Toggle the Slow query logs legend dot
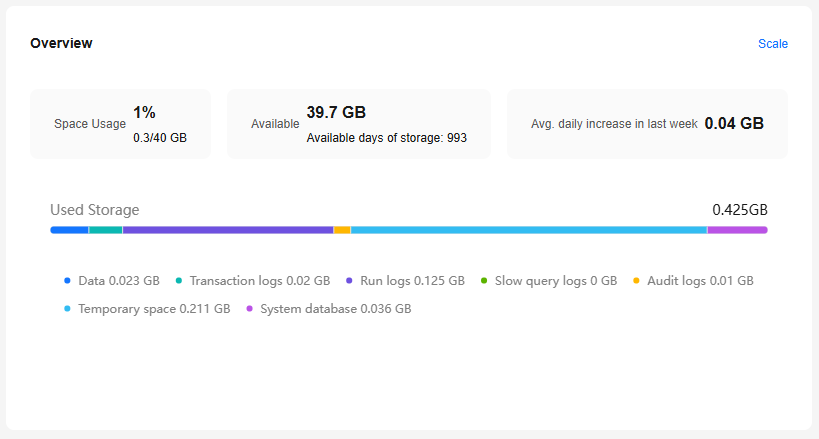 [x=484, y=281]
